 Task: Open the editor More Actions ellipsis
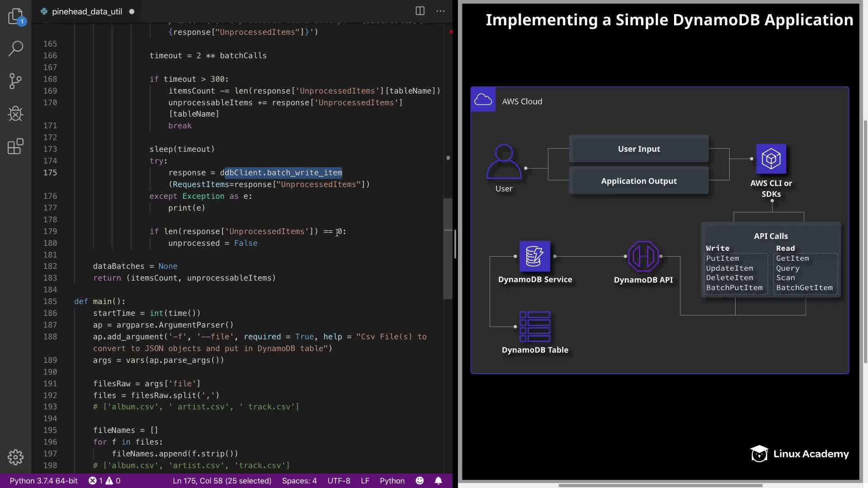440,11
